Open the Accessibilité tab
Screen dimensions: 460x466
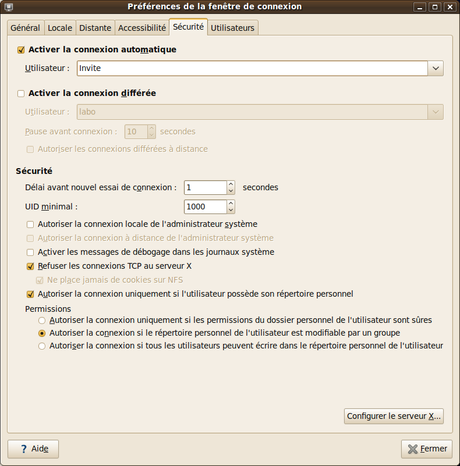[142, 28]
